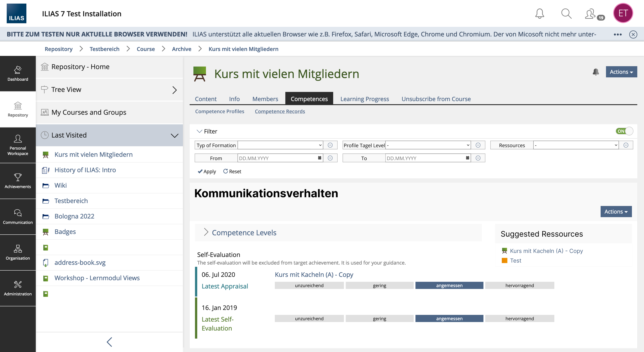
Task: Open Administration tools in sidebar
Action: pos(18,288)
